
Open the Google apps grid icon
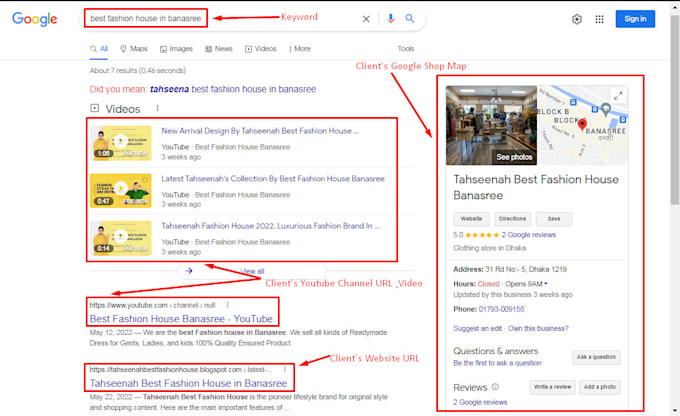pos(599,19)
